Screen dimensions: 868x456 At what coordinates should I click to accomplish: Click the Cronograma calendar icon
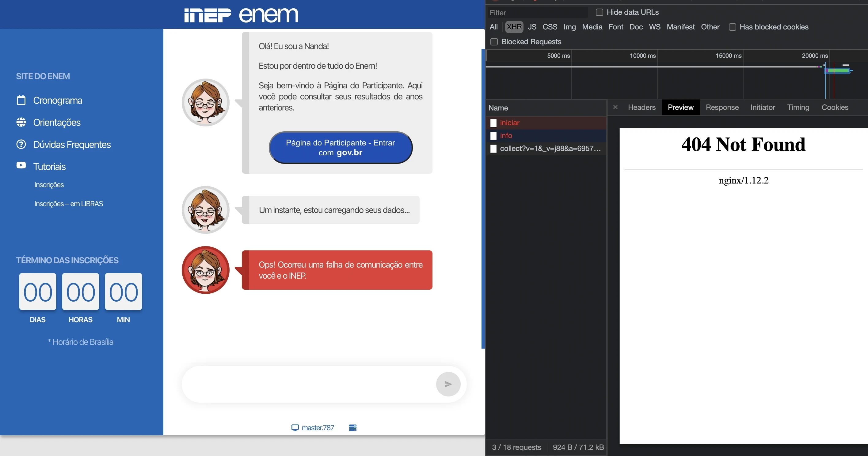(x=21, y=100)
